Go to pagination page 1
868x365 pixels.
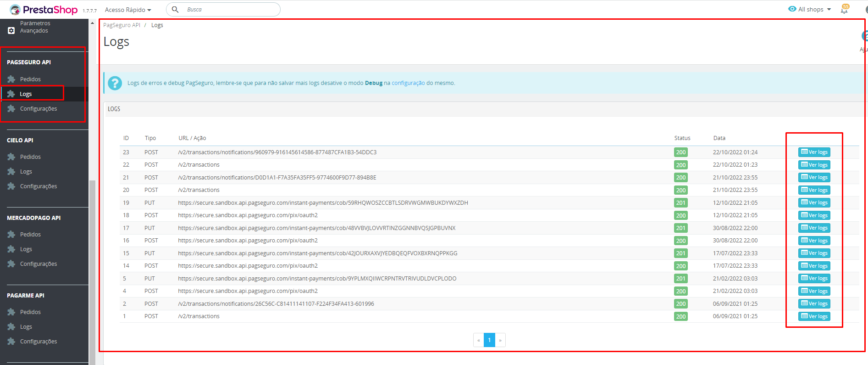point(489,340)
